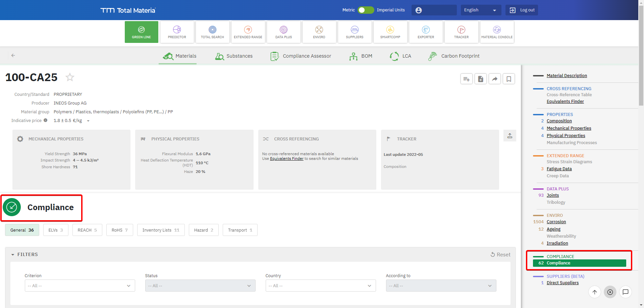Click the share arrow icon
The image size is (644, 308).
pos(494,79)
